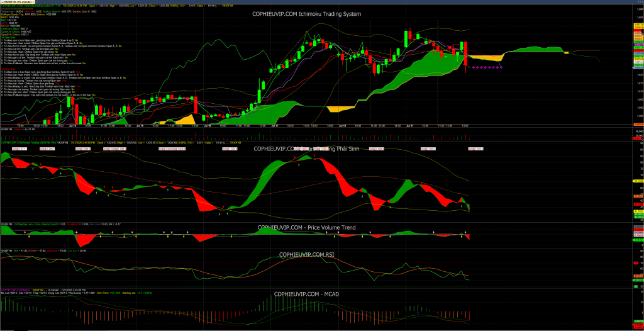Click the SpanB At Chikou value line

click(x=15, y=35)
